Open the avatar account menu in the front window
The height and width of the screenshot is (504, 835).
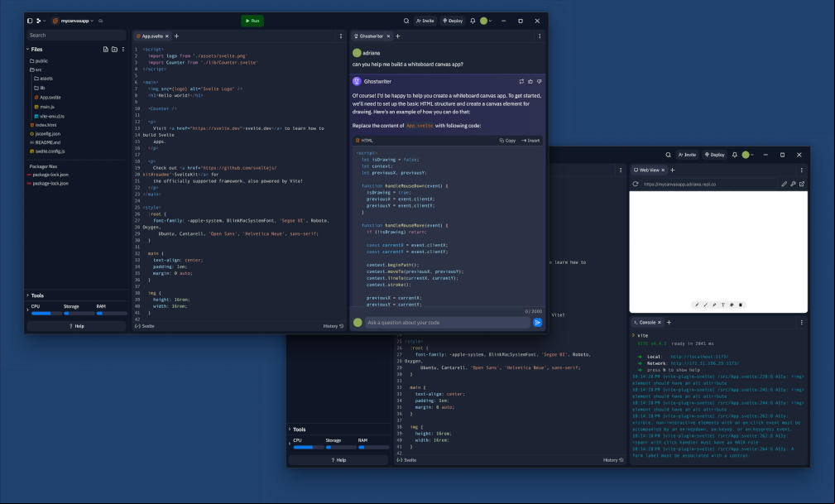click(x=486, y=21)
